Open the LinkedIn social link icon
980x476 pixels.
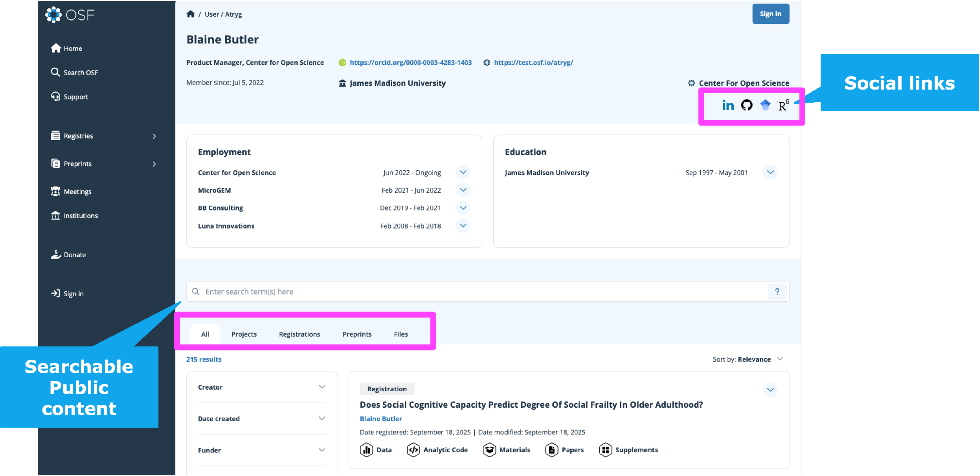(728, 105)
